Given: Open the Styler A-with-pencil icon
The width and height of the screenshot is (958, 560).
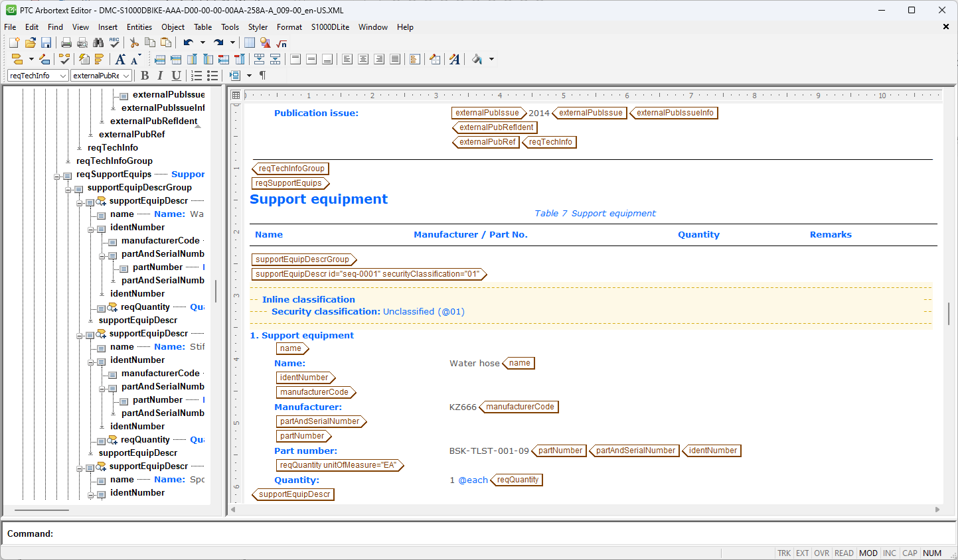Looking at the screenshot, I should pos(455,59).
